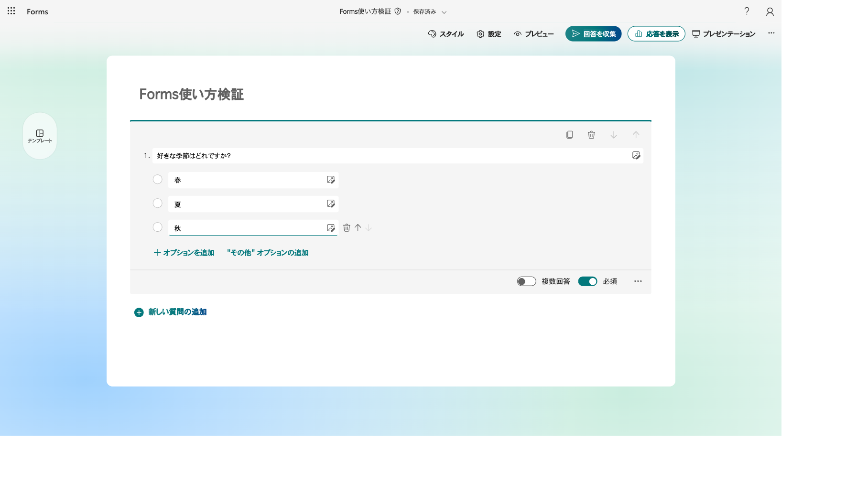Open the help question mark icon
This screenshot has height=484, width=868.
coord(747,11)
